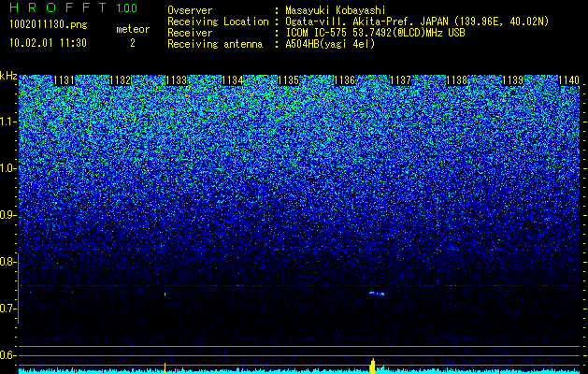
Task: Click the Receiving antenna label
Action: pos(215,44)
